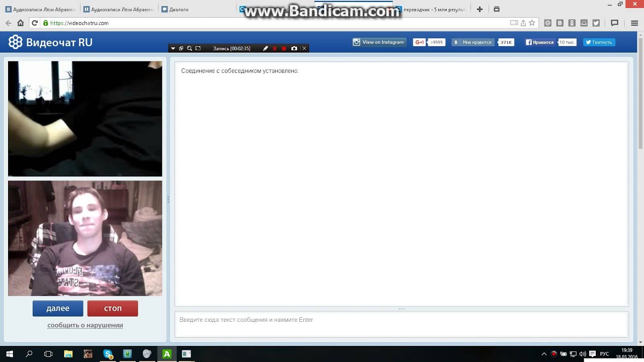
Task: Open the VK extension icon in browser toolbar
Action: [x=560, y=23]
